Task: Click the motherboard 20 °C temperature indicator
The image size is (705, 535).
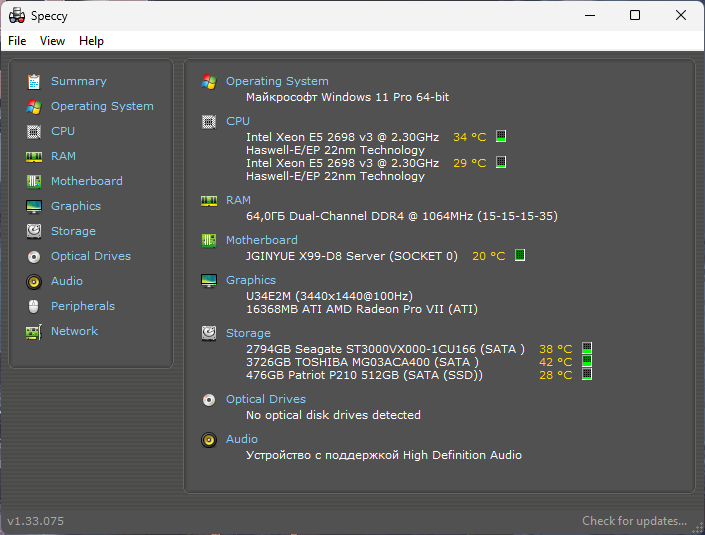Action: pyautogui.click(x=520, y=255)
